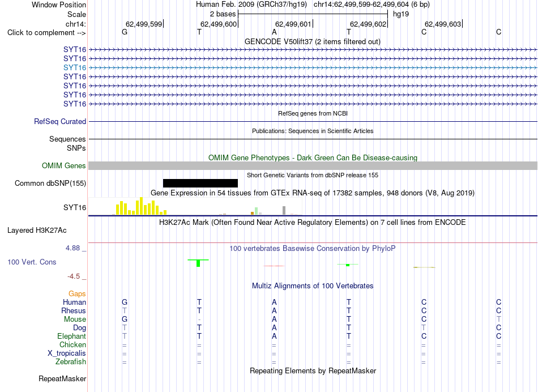Click the -4.5 PhyloP lower limit value

tap(74, 276)
